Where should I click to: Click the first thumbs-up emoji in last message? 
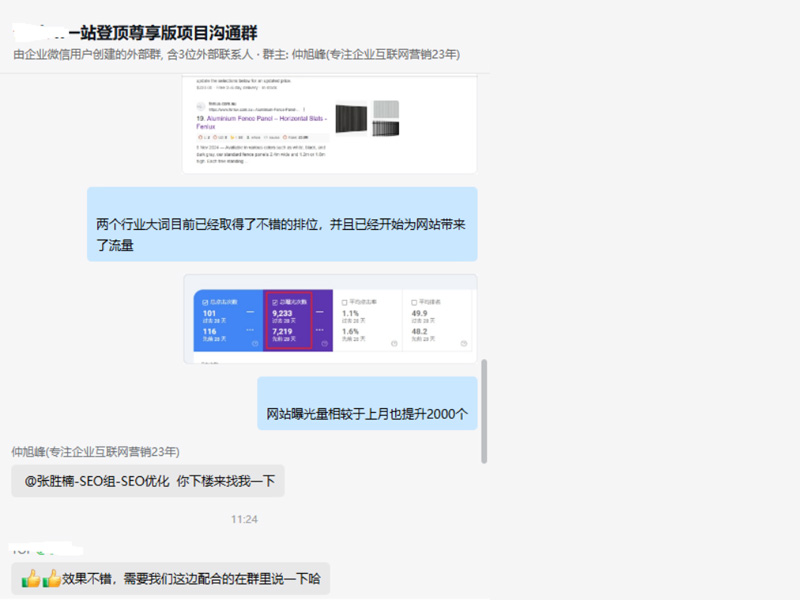30,578
